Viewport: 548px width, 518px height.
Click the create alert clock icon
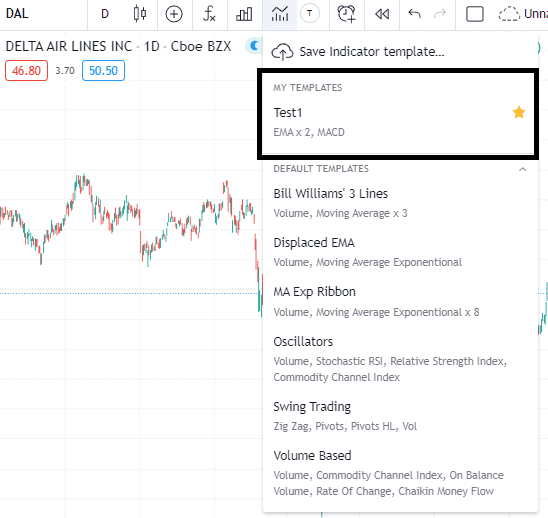pyautogui.click(x=346, y=14)
